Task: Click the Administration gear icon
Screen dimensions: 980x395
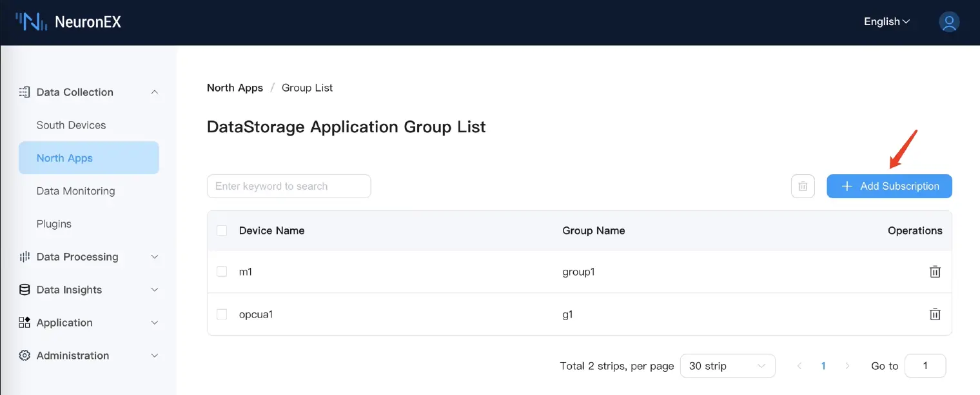Action: pos(24,356)
